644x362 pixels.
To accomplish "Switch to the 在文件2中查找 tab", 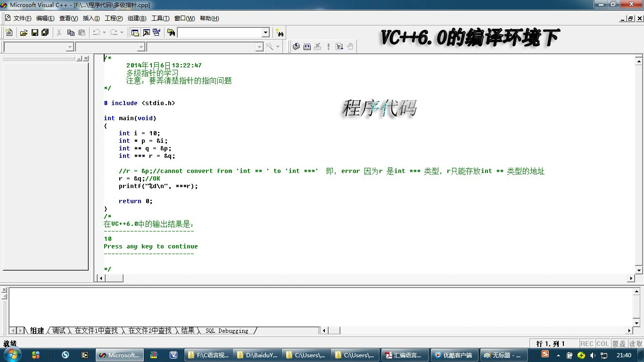I will (150, 331).
